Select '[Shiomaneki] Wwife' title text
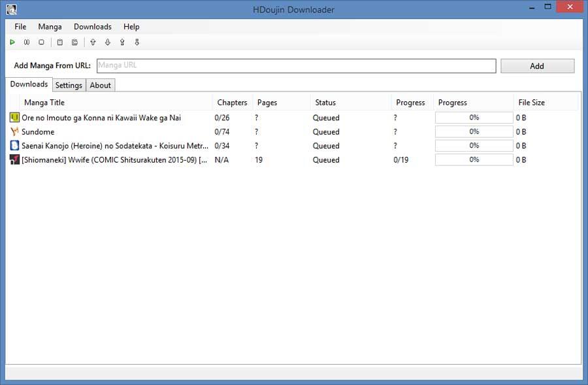Image resolution: width=588 pixels, height=385 pixels. tap(114, 160)
